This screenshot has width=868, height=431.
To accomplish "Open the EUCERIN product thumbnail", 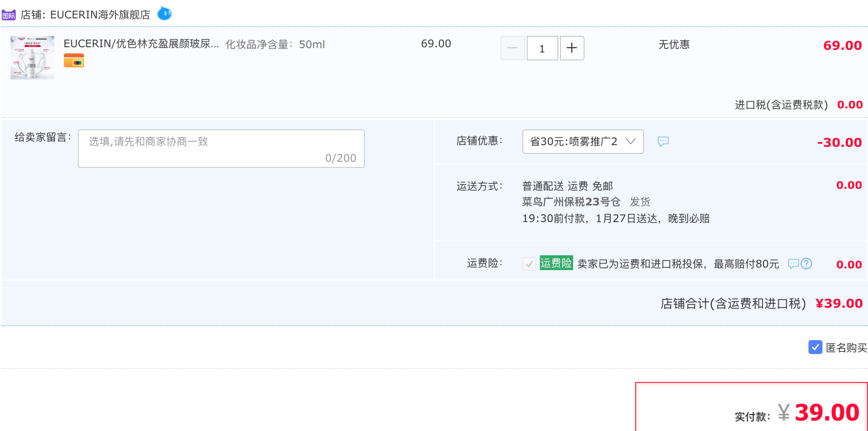I will (x=32, y=58).
